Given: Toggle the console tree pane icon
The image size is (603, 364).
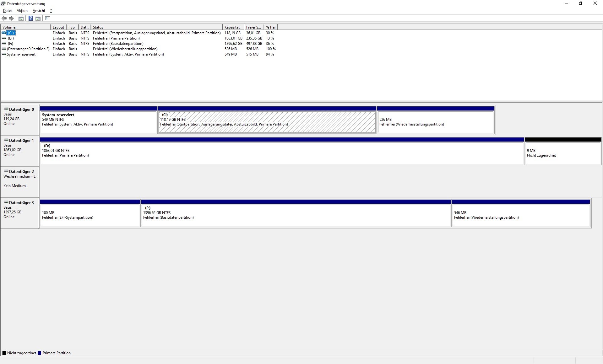Looking at the screenshot, I should click(x=21, y=19).
